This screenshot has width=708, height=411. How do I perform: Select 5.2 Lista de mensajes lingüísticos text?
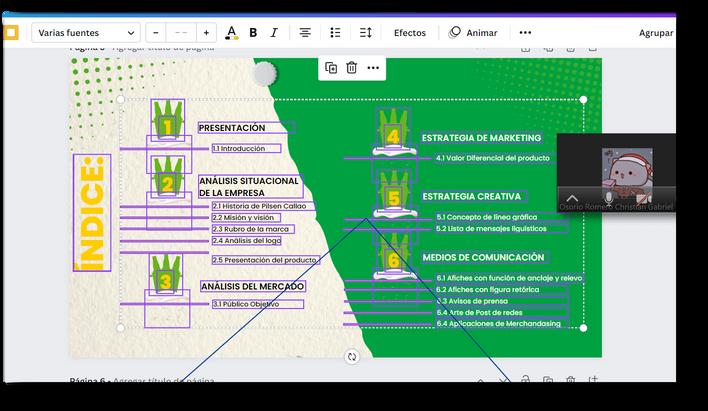(x=491, y=229)
